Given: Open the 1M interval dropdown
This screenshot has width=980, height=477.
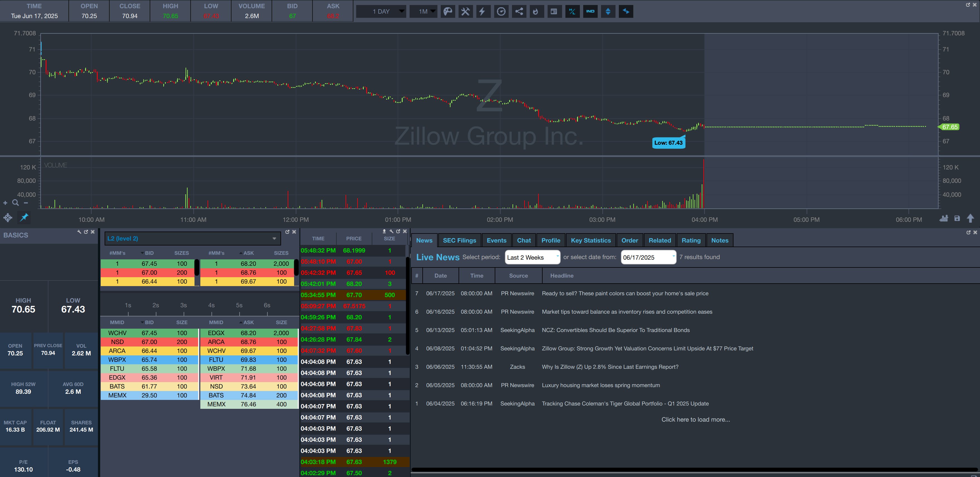Looking at the screenshot, I should [423, 11].
